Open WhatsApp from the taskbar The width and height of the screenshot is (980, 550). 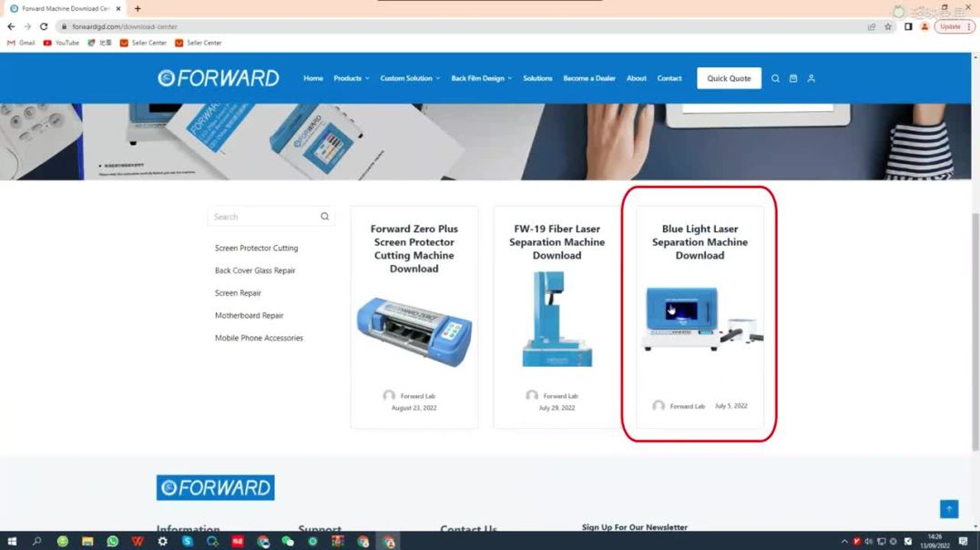112,541
